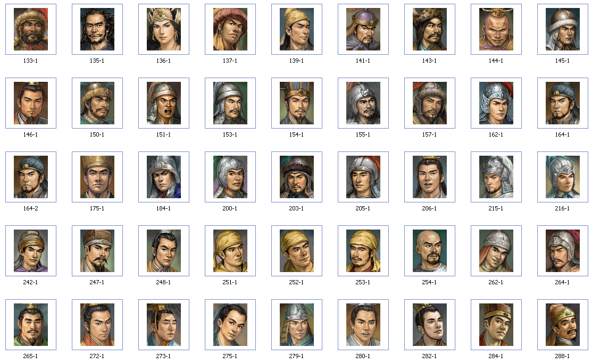Select portrait 264-1
The image size is (600, 364).
[563, 251]
